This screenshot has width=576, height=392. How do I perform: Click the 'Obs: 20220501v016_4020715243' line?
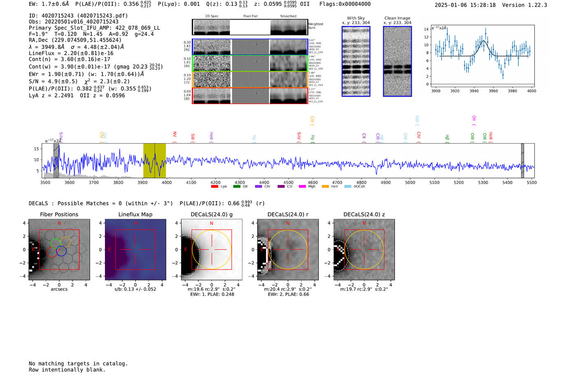(x=74, y=22)
